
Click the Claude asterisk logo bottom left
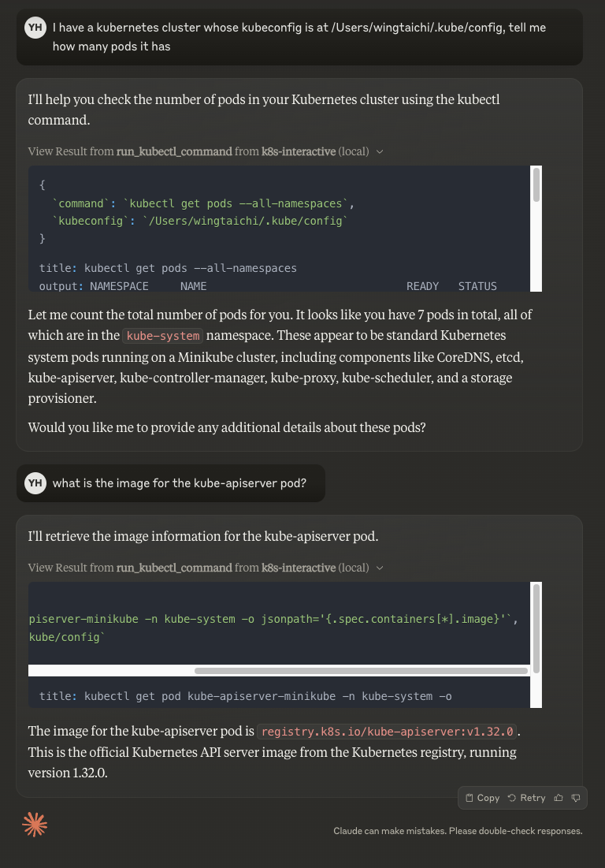pyautogui.click(x=34, y=825)
